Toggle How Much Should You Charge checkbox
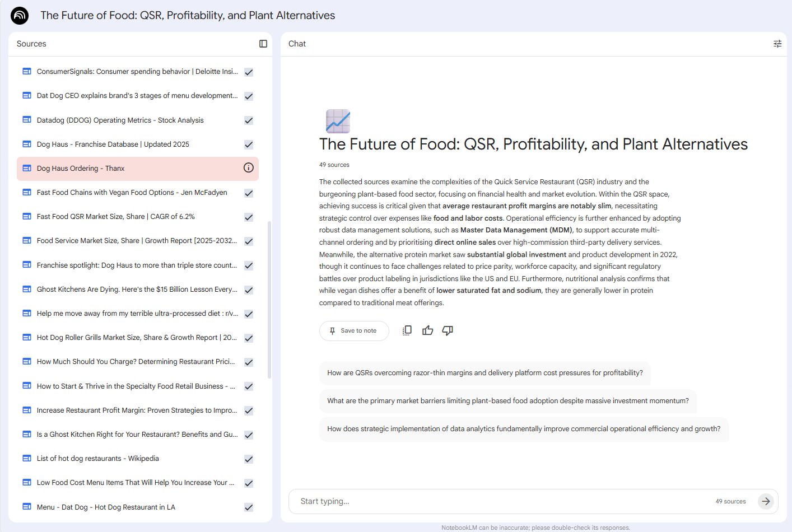 coord(249,362)
